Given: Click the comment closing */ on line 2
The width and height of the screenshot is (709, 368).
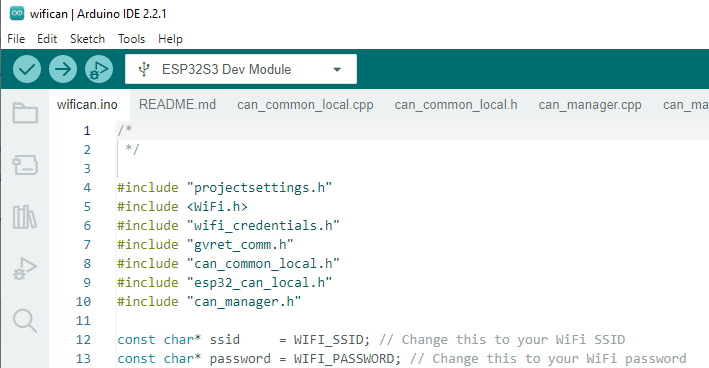Looking at the screenshot, I should coord(132,149).
